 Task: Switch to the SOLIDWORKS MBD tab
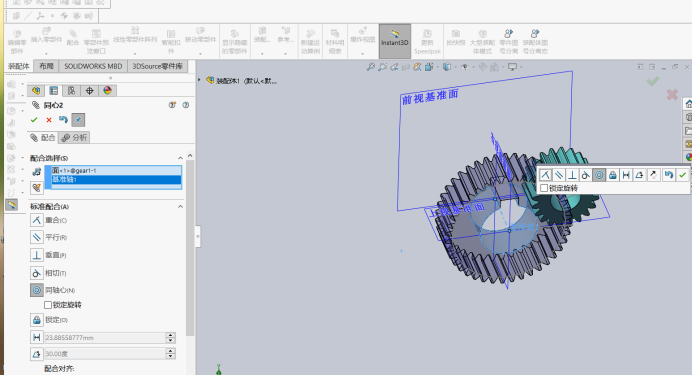(x=93, y=66)
